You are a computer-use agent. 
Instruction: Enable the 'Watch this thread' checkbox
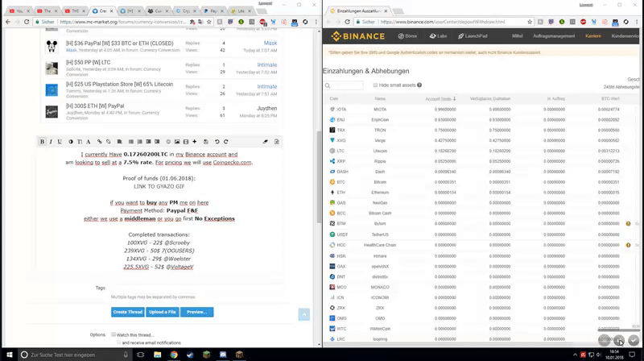coord(114,334)
